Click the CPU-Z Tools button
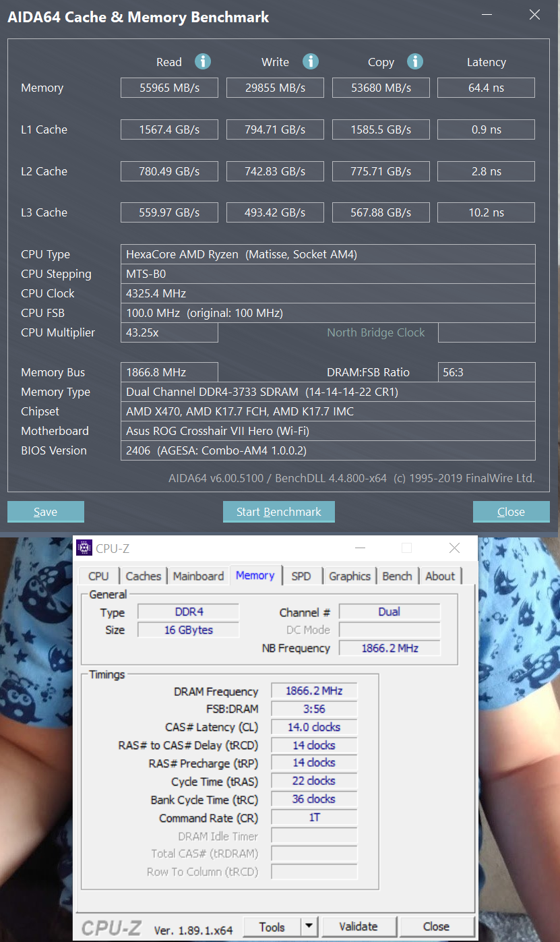Screen dimensions: 560x942 pos(272,926)
